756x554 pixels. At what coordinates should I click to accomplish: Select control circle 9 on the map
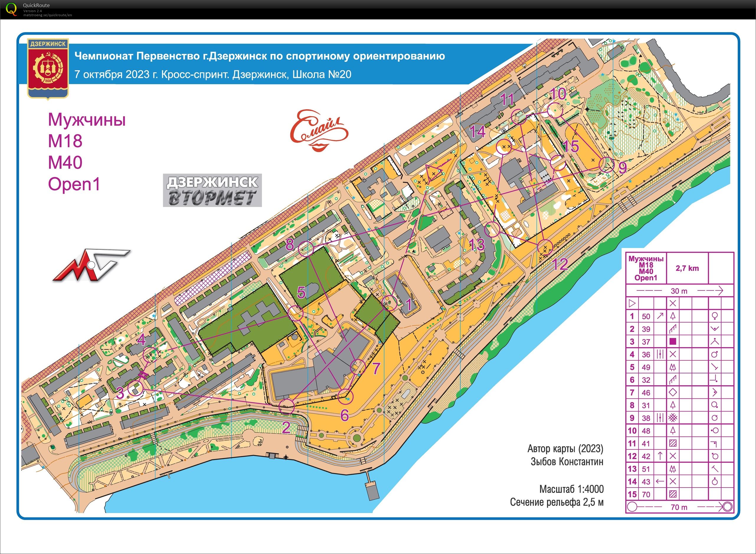click(x=606, y=165)
